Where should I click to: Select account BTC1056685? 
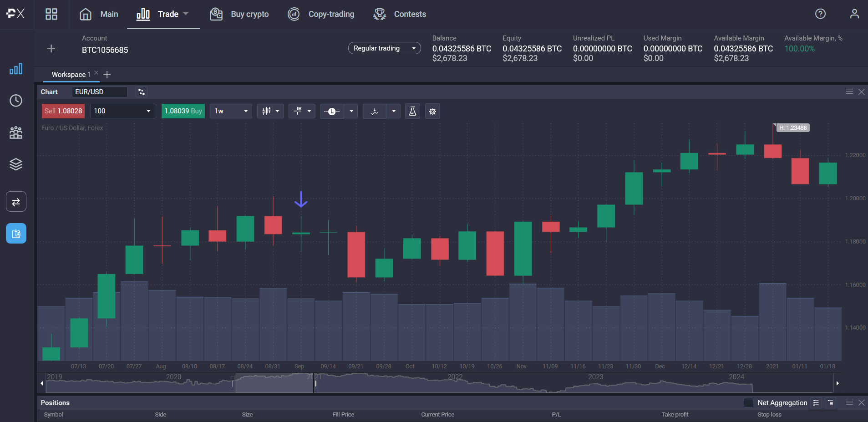[x=105, y=50]
